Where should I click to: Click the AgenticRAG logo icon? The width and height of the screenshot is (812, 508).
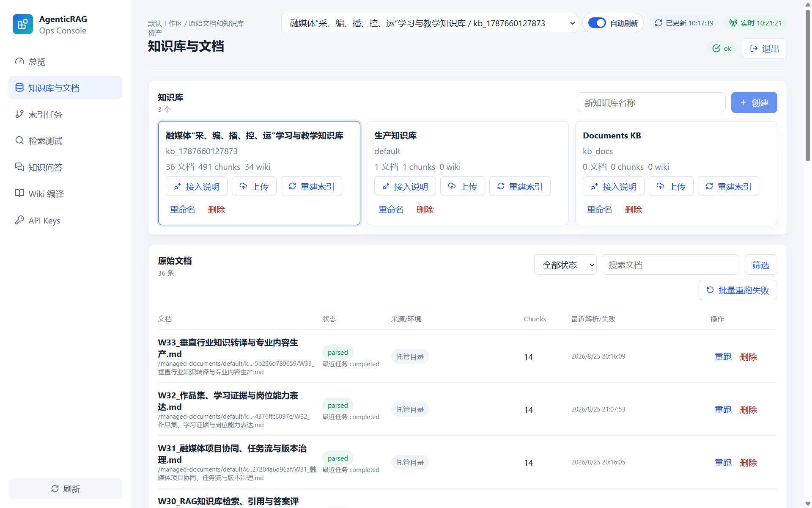pyautogui.click(x=22, y=24)
